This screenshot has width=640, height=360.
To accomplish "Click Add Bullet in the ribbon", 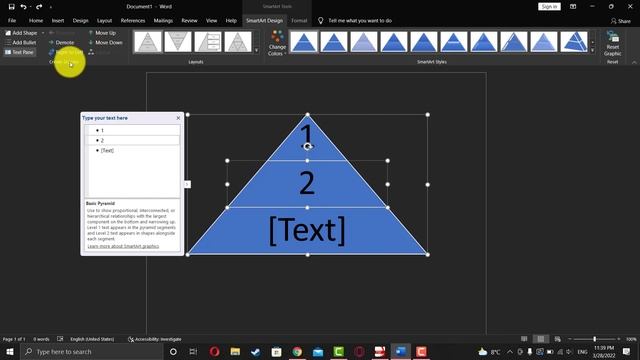I will [20, 42].
